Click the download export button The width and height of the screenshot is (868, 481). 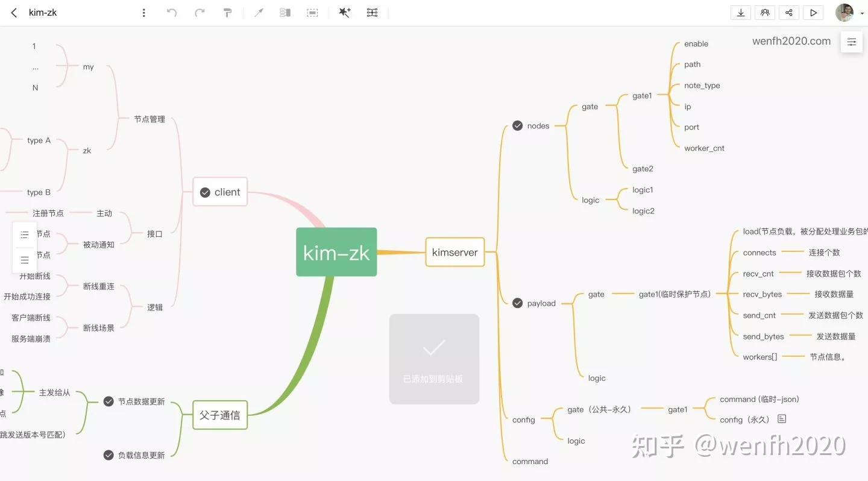pyautogui.click(x=740, y=13)
